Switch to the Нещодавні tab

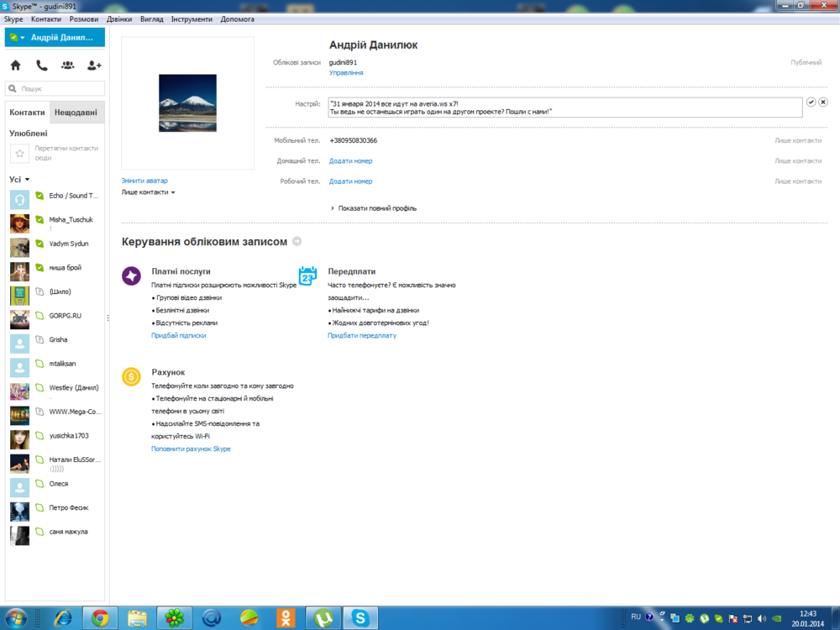click(76, 113)
